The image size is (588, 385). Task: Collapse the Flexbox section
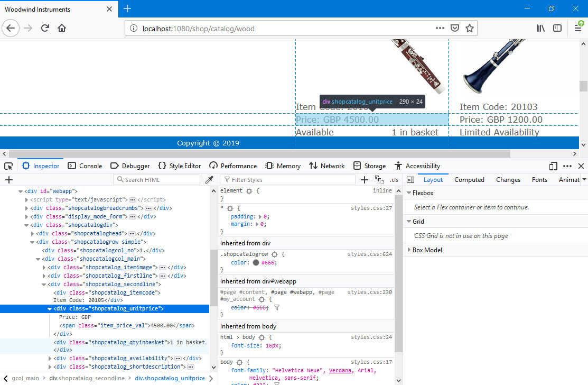409,193
